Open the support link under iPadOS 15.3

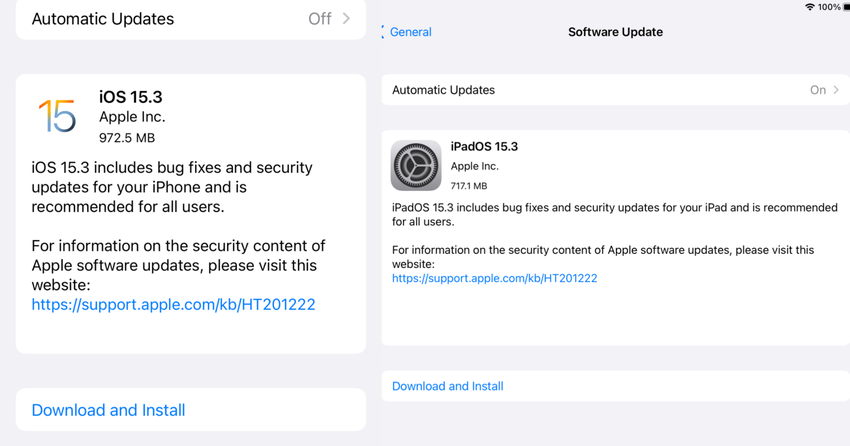[x=494, y=278]
